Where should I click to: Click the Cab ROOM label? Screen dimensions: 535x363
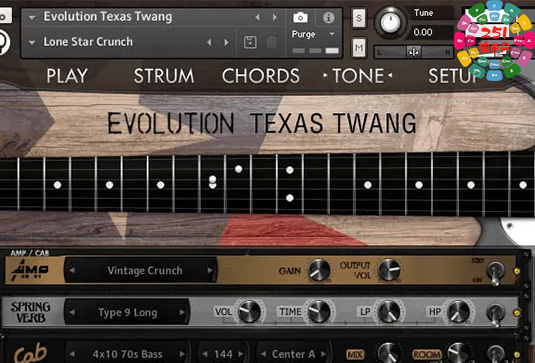pos(427,355)
